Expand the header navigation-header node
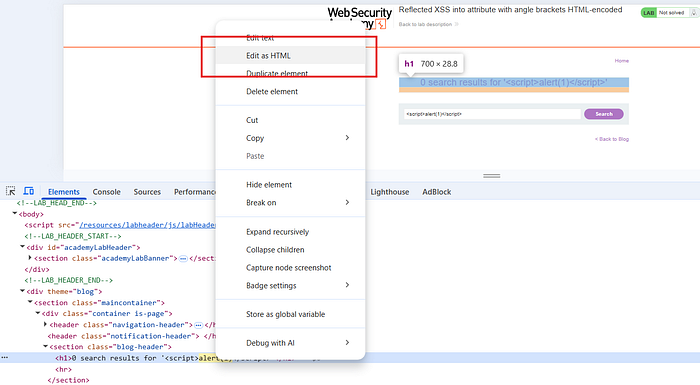 [45, 325]
